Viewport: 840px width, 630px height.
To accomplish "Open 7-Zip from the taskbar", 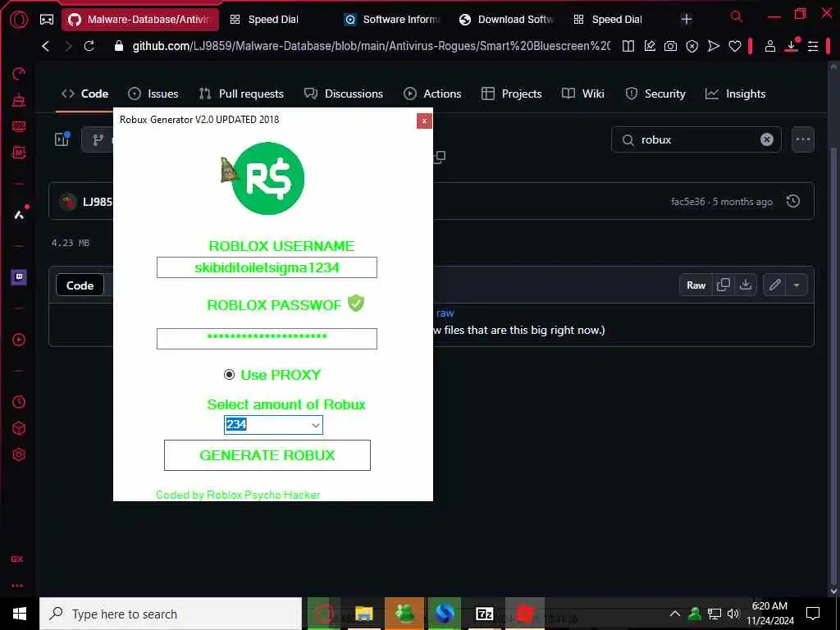I will coord(485,614).
